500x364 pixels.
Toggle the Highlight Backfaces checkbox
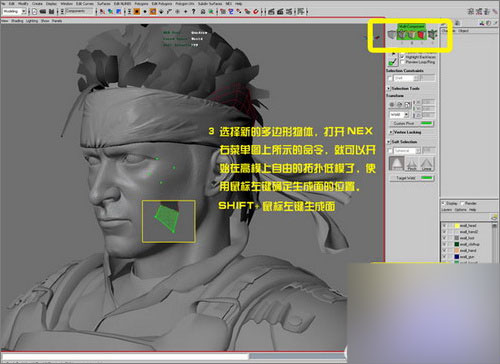tap(402, 57)
